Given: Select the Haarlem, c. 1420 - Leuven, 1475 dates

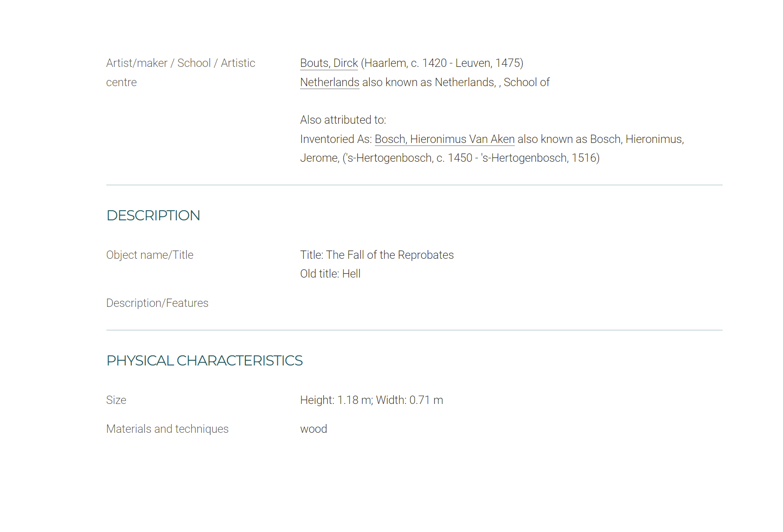Looking at the screenshot, I should [442, 63].
